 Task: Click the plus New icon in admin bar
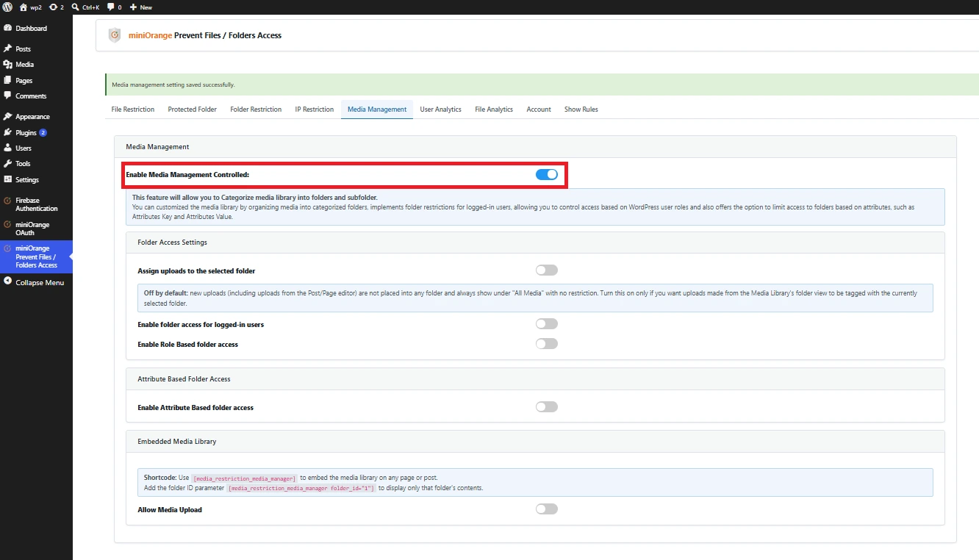point(133,7)
